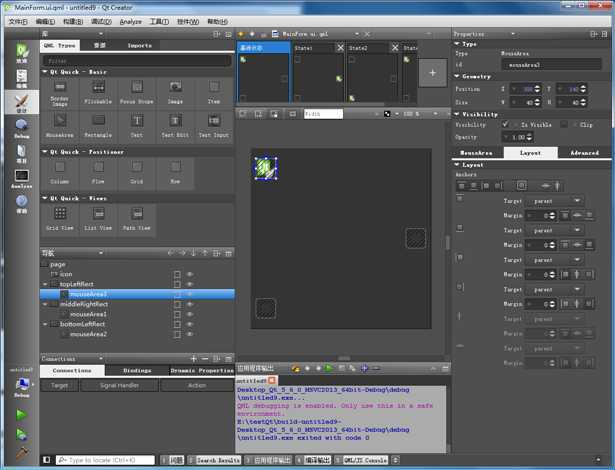The image size is (615, 470).
Task: Select the Design mode icon
Action: tap(22, 103)
